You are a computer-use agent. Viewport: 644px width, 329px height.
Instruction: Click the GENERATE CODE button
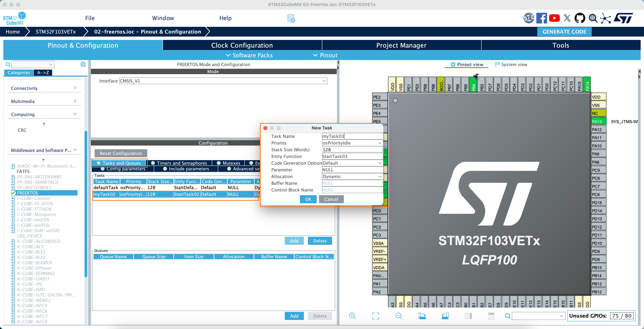(564, 32)
